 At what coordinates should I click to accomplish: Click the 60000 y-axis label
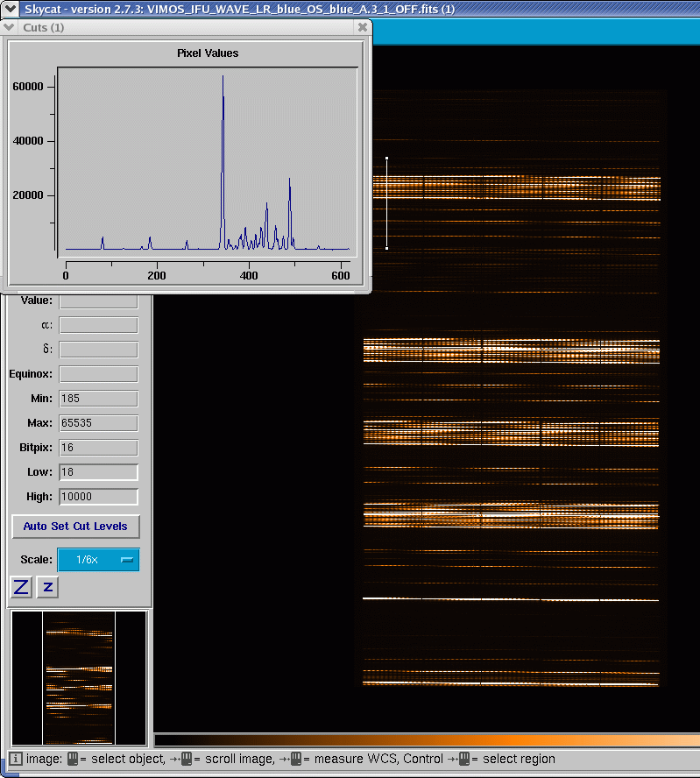pos(28,87)
